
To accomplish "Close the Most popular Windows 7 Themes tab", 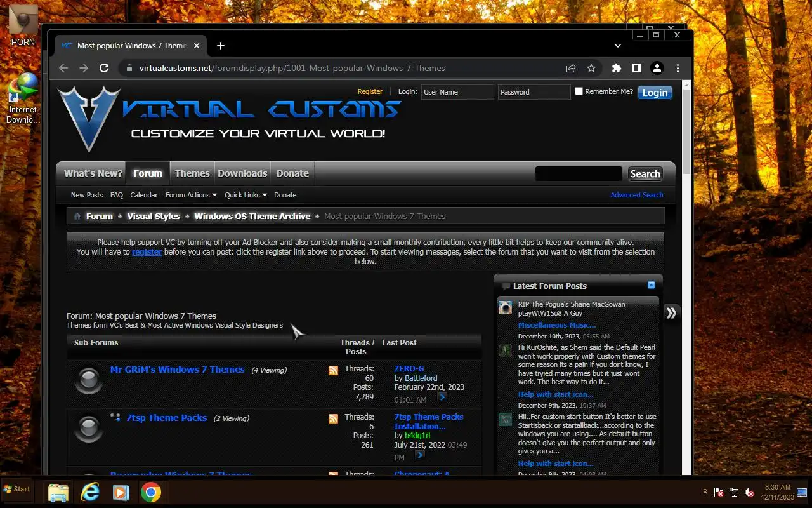I will tap(197, 46).
